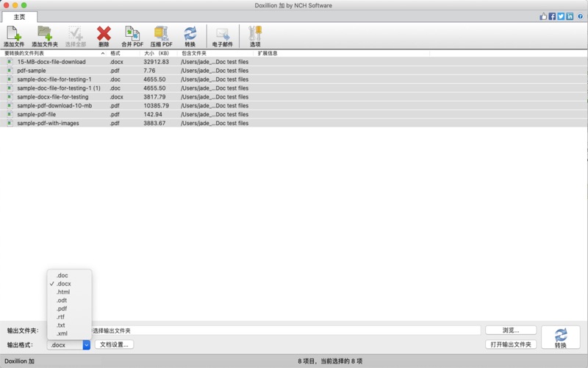This screenshot has height=368, width=588.
Task: Click the 文档设置... (Document Settings) button
Action: pyautogui.click(x=114, y=344)
